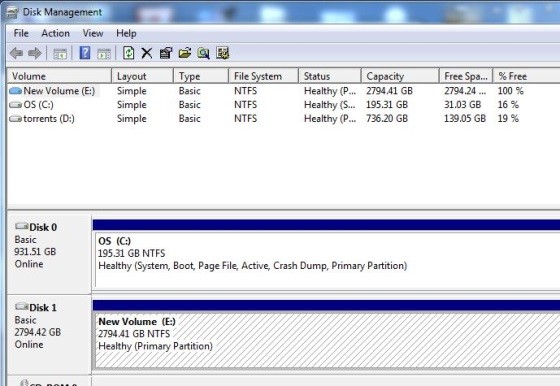The height and width of the screenshot is (386, 560).
Task: Select the OS (C:) volume row
Action: point(284,105)
